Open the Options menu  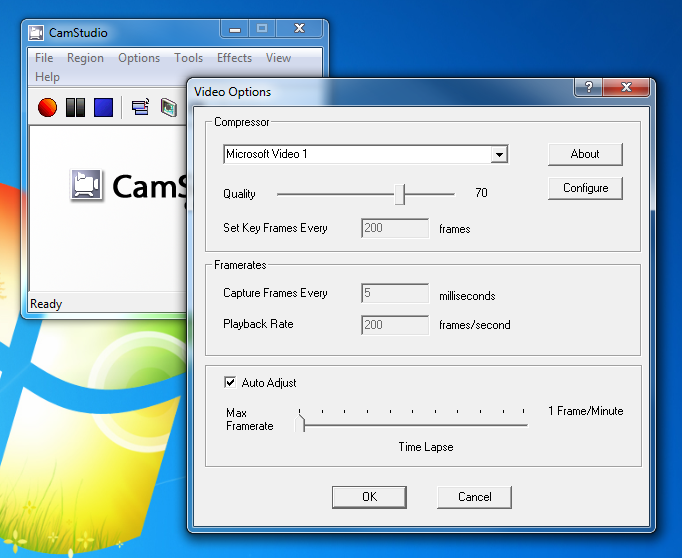[x=139, y=58]
